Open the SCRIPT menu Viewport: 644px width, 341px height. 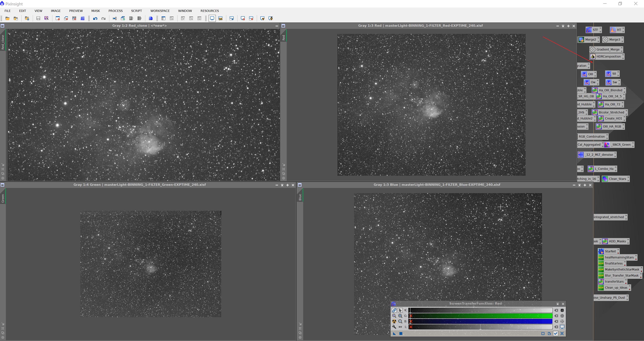[x=136, y=11]
